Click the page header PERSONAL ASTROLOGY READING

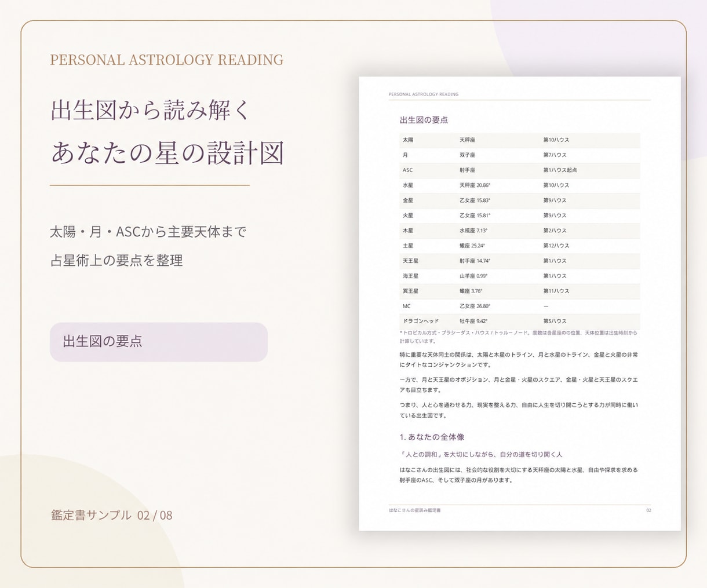[x=424, y=94]
